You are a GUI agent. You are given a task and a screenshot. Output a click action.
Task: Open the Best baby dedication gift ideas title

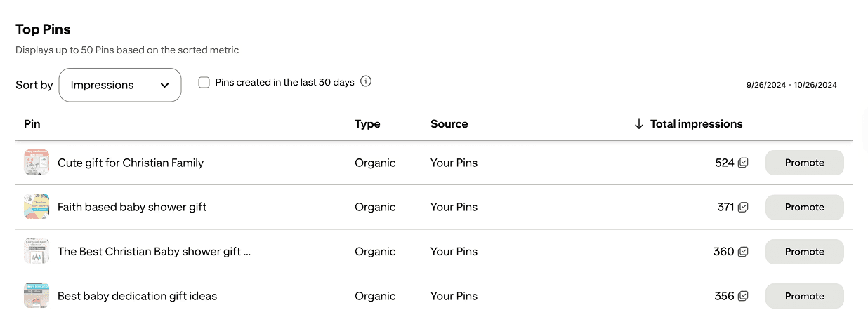tap(137, 296)
